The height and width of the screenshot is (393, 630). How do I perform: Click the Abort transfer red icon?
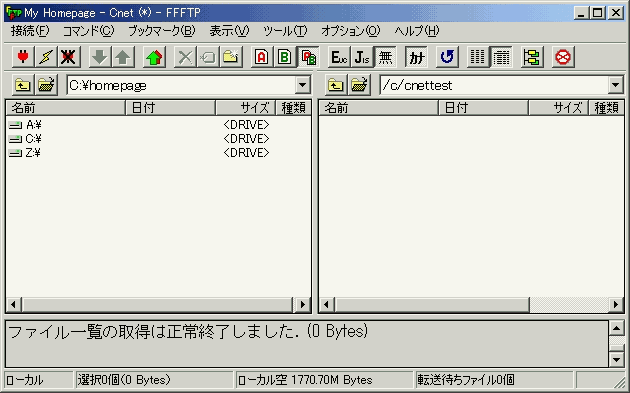pos(563,57)
